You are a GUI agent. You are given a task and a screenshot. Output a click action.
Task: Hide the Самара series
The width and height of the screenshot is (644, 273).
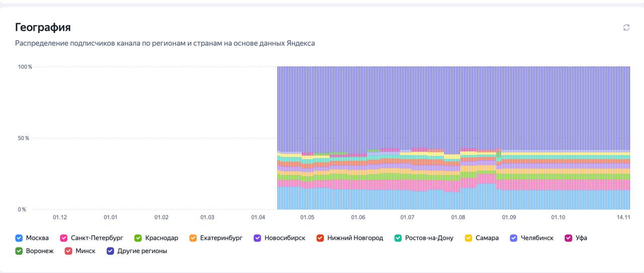(x=468, y=238)
